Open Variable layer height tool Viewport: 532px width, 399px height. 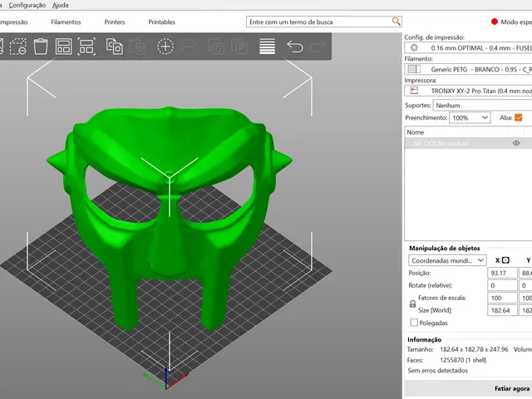[268, 47]
